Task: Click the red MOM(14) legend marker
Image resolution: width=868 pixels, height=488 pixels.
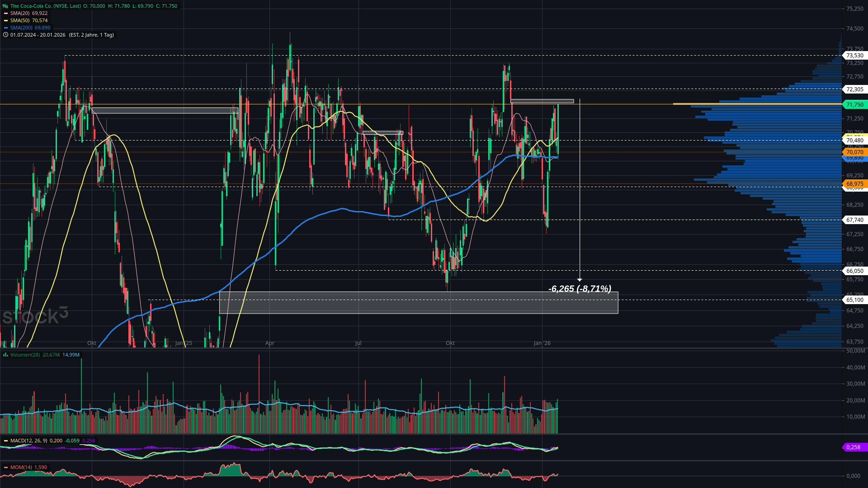Action: (6, 467)
